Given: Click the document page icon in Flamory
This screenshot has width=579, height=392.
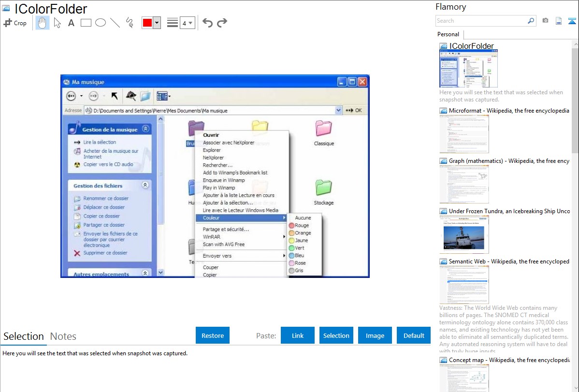Looking at the screenshot, I should point(559,21).
